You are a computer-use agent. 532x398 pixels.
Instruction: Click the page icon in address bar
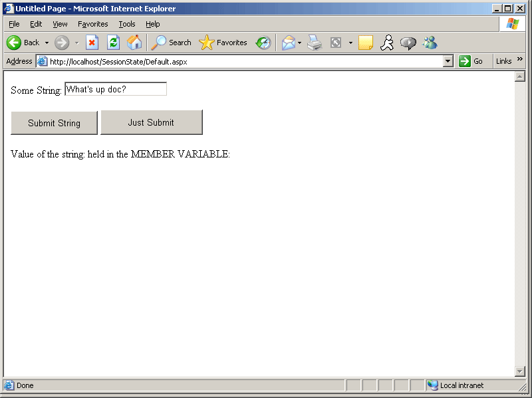pyautogui.click(x=42, y=61)
